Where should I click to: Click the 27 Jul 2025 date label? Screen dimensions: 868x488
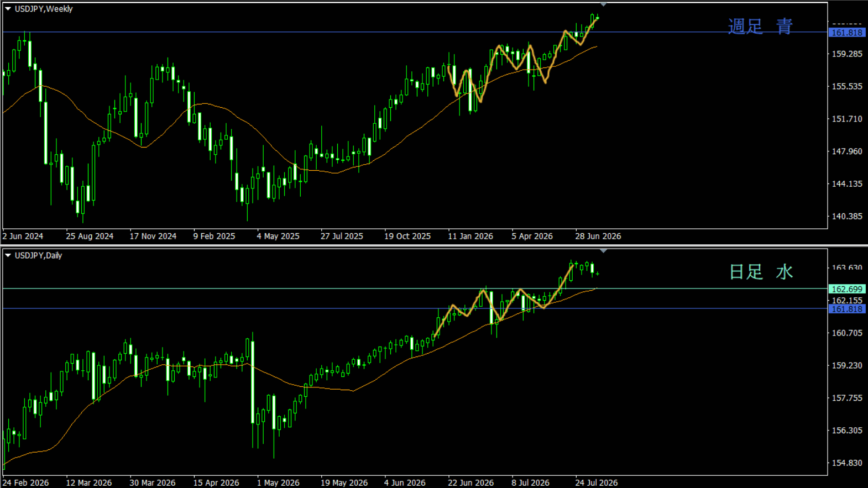342,236
